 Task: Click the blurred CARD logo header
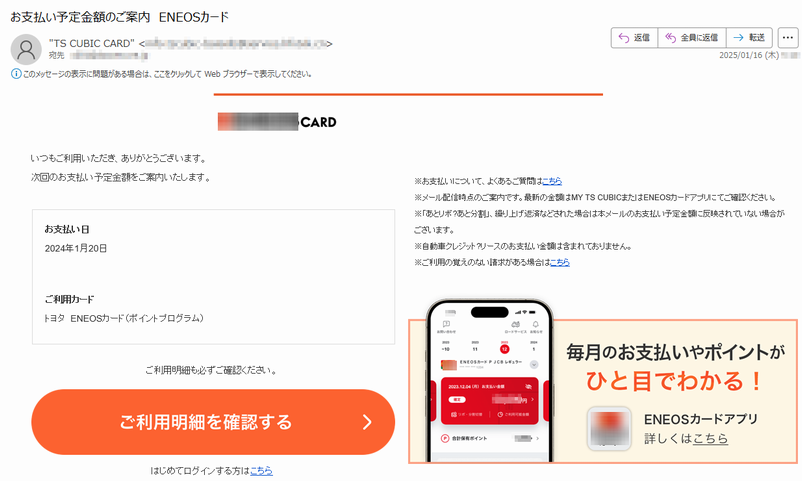pyautogui.click(x=277, y=122)
